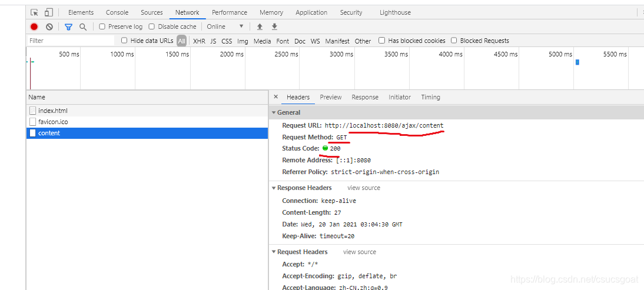Click the index.html file icon
Image resolution: width=644 pixels, height=290 pixels.
pos(33,111)
